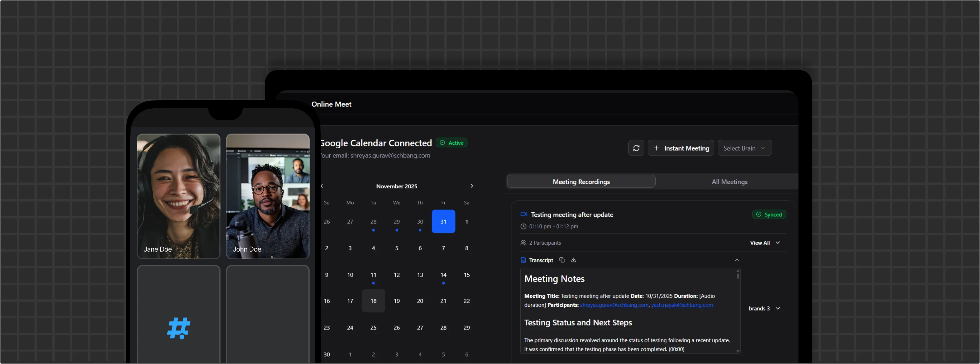This screenshot has height=364, width=980.
Task: Toggle the green check on Synced indicator
Action: tap(759, 214)
